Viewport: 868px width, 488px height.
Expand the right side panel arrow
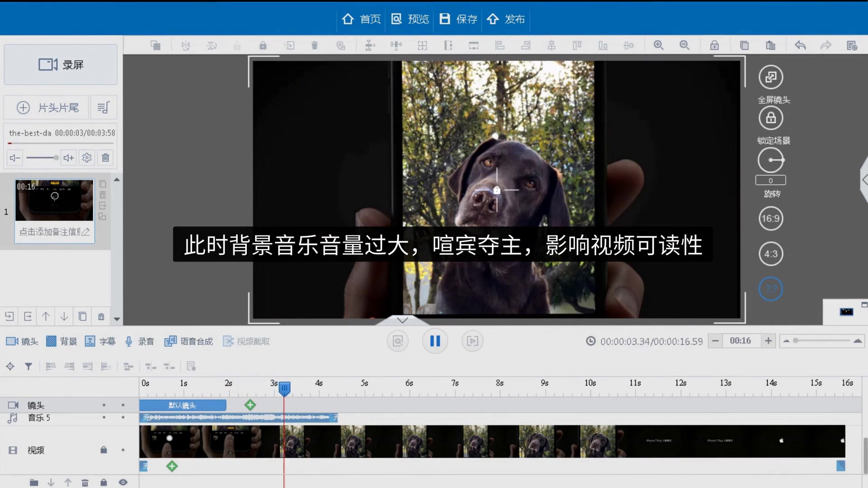(x=864, y=180)
